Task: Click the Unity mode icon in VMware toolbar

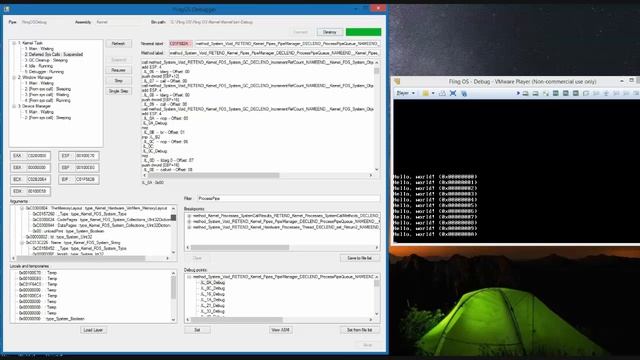Action: [x=464, y=93]
